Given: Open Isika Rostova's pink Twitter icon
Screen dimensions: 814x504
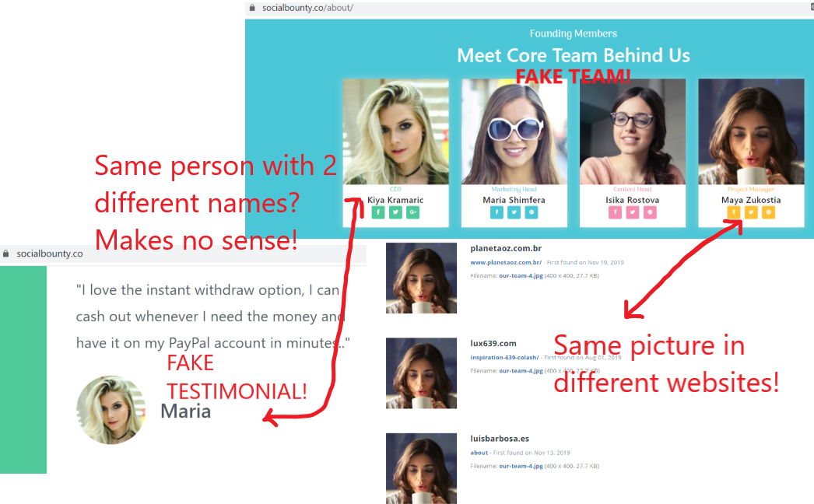Looking at the screenshot, I should tap(633, 212).
